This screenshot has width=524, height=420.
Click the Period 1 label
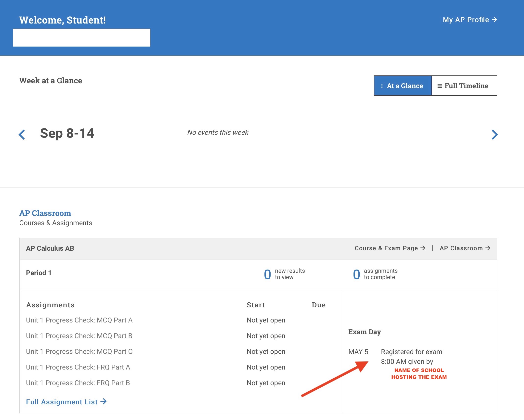point(39,273)
